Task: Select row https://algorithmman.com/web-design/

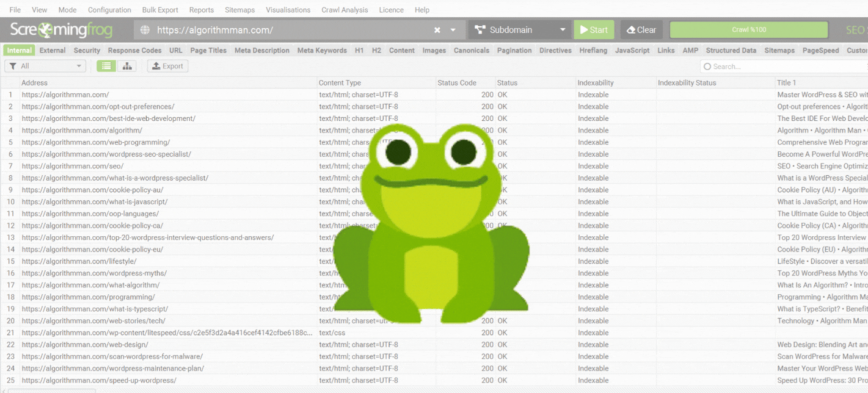Action: [434, 345]
